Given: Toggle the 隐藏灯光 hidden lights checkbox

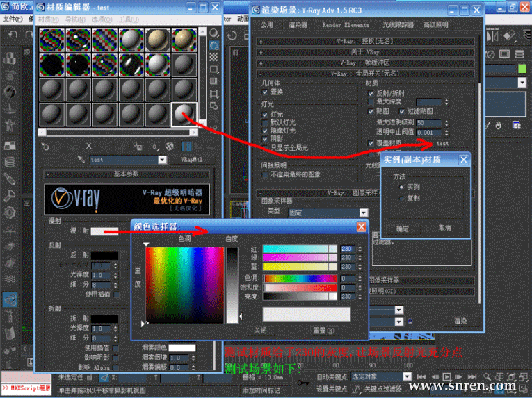Looking at the screenshot, I should tap(265, 131).
